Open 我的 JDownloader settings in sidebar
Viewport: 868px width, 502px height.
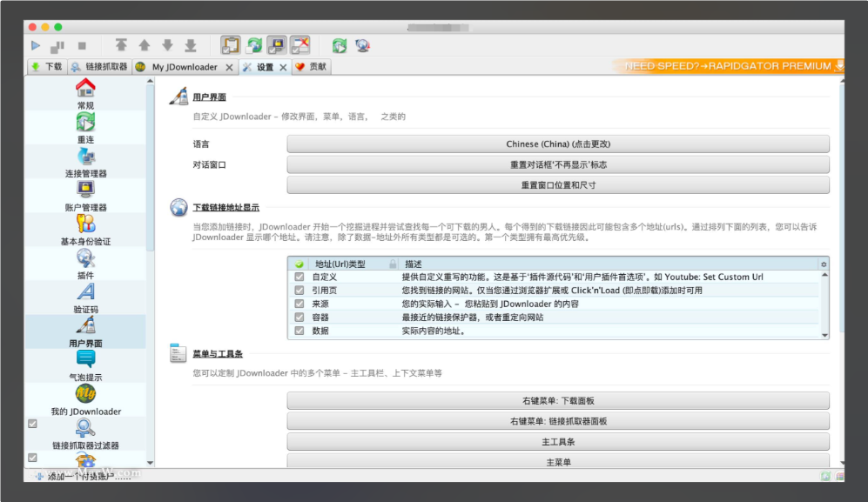[85, 399]
